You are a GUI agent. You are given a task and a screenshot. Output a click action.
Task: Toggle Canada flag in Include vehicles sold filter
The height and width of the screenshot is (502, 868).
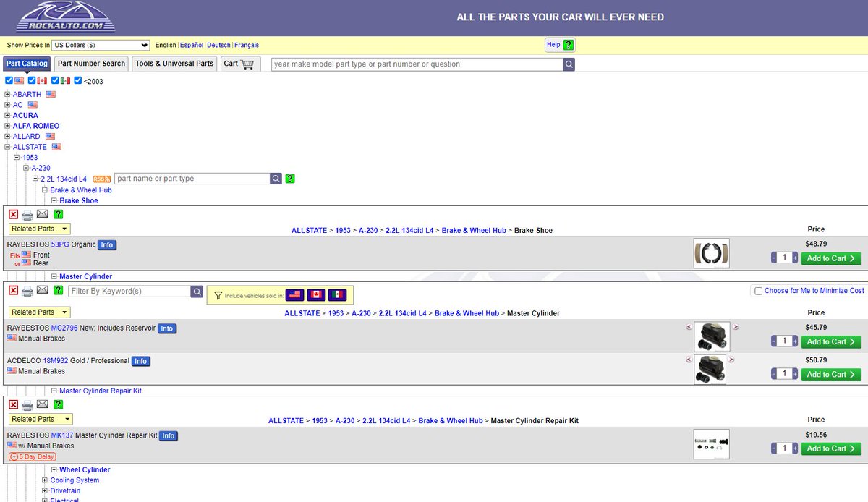tap(316, 295)
